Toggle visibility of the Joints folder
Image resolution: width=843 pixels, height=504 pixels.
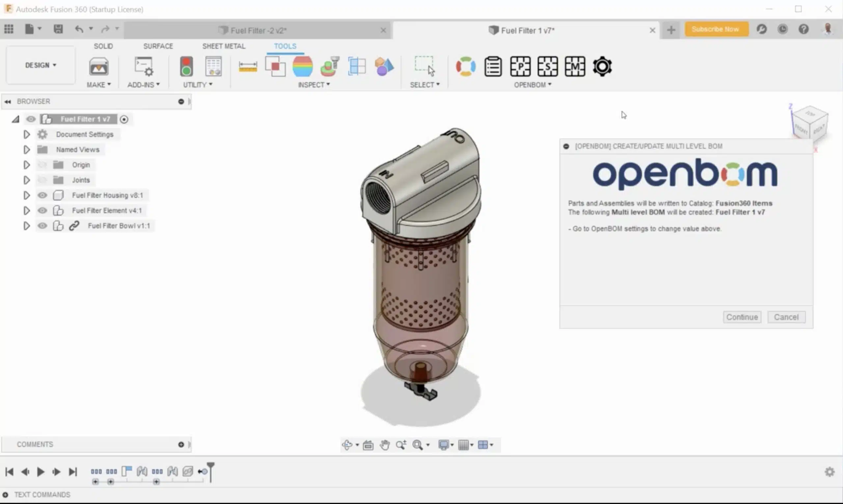(x=42, y=180)
